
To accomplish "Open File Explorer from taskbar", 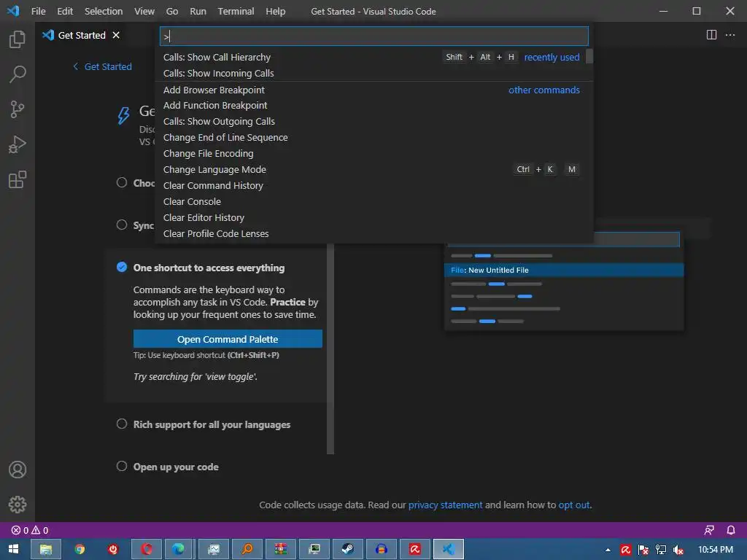I will (x=46, y=549).
